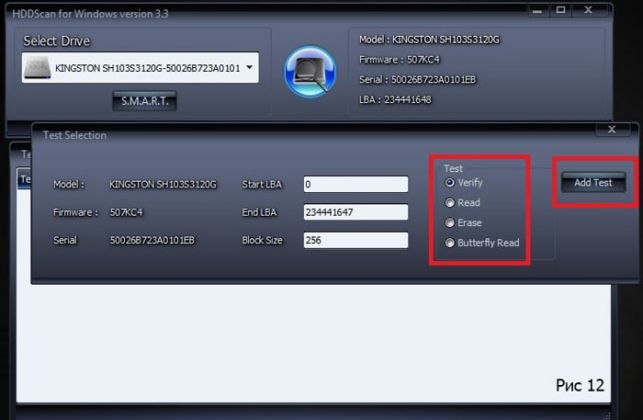
Task: Select the Erase test option
Action: [463, 223]
